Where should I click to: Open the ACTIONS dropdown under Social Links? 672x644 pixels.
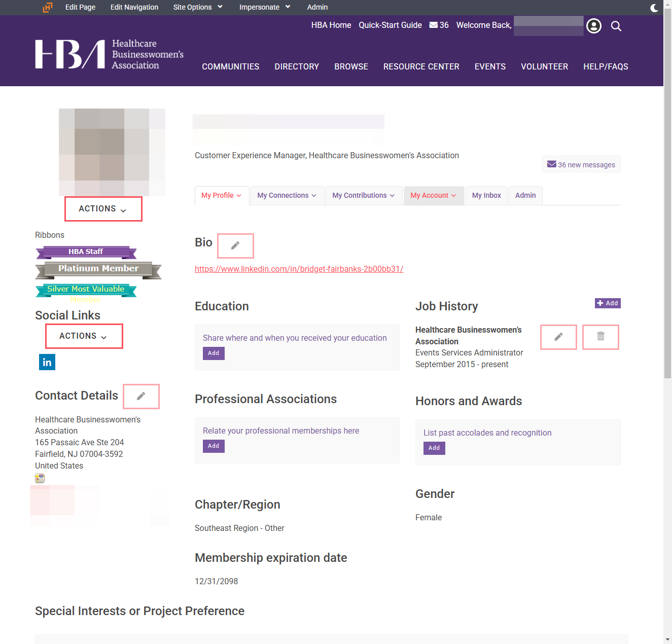[84, 336]
